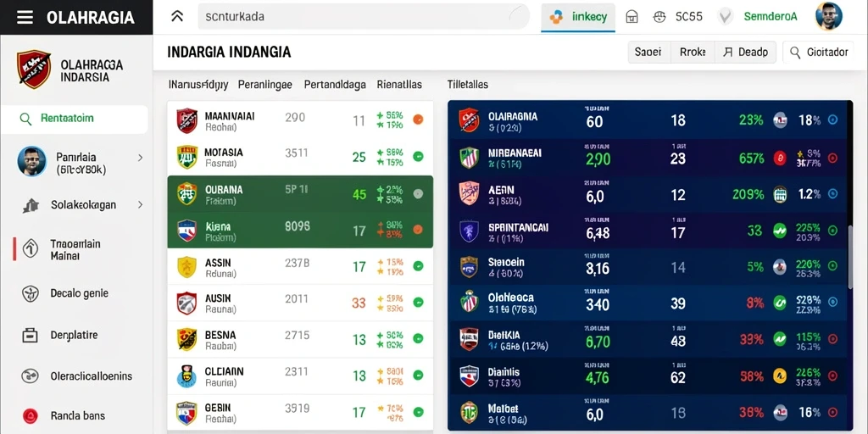Click the AEIIN crest in dark table
Image resolution: width=868 pixels, height=434 pixels.
(x=469, y=194)
